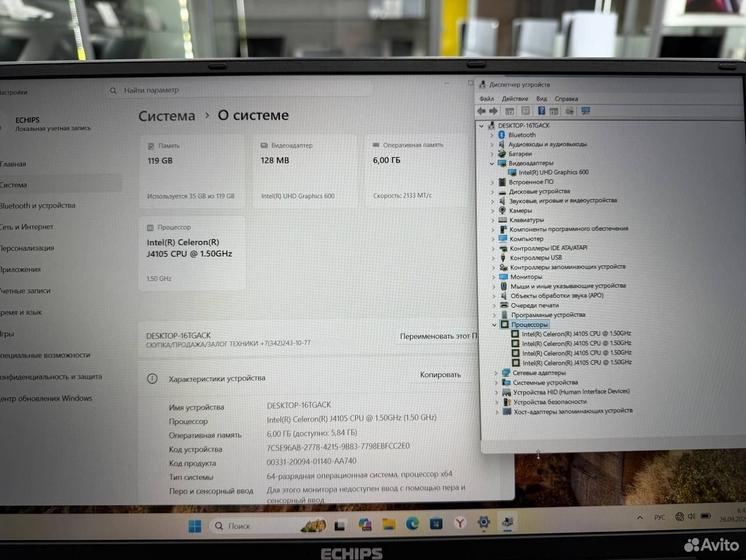Expand the Устройства безопасности node

[497, 402]
